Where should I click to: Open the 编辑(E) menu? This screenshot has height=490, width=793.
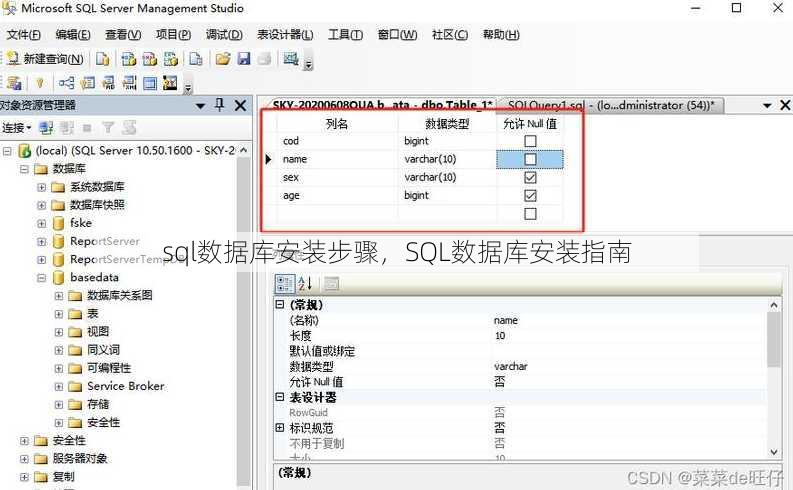pos(73,35)
